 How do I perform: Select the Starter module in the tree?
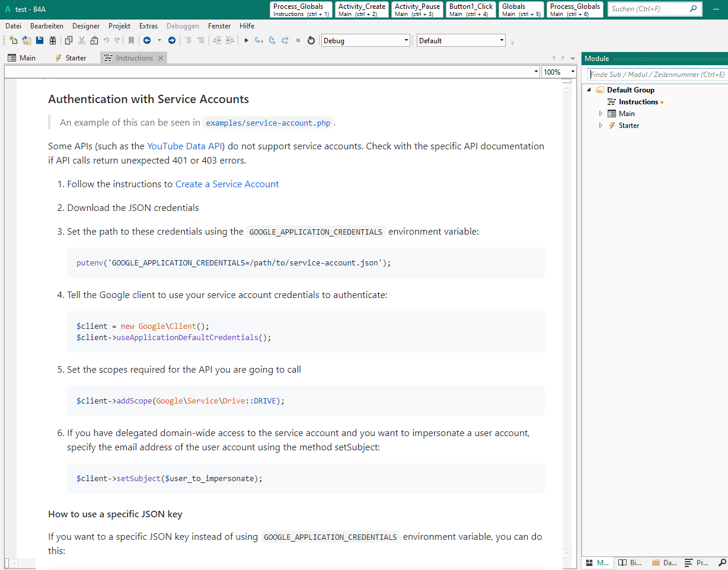coord(628,126)
